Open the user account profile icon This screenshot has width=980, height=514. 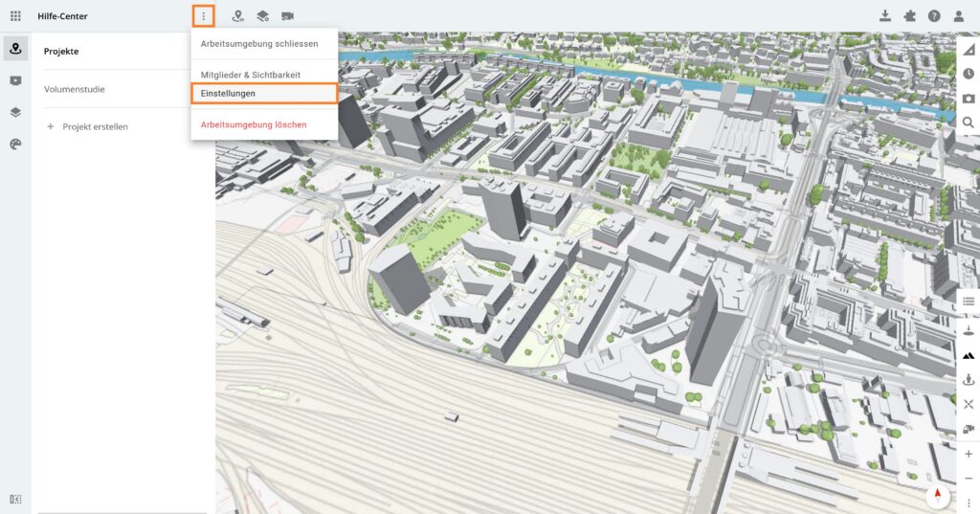click(959, 16)
